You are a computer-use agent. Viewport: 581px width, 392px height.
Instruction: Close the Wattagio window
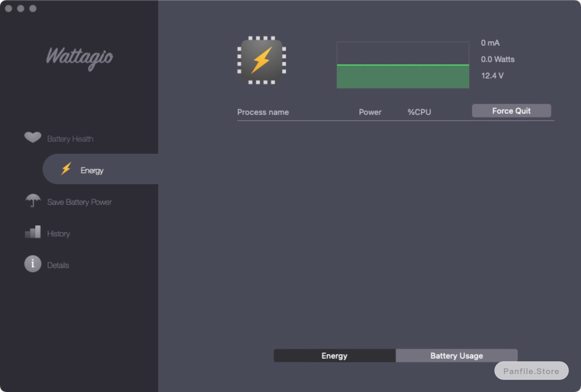tap(9, 9)
